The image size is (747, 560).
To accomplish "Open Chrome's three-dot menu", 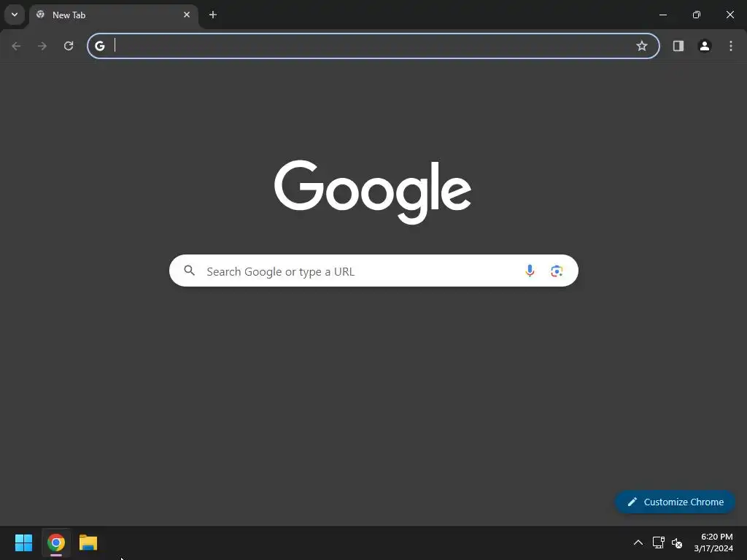I will tap(730, 46).
